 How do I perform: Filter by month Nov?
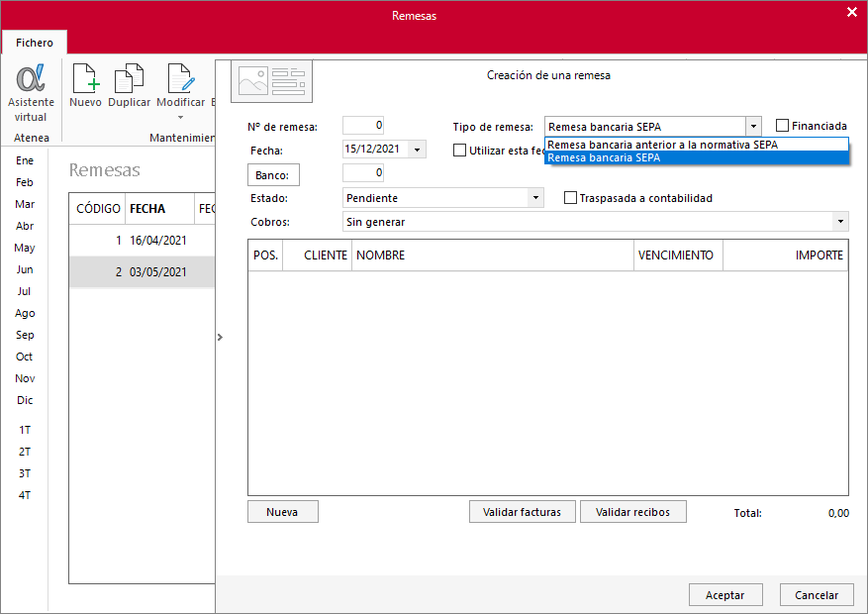(x=25, y=378)
